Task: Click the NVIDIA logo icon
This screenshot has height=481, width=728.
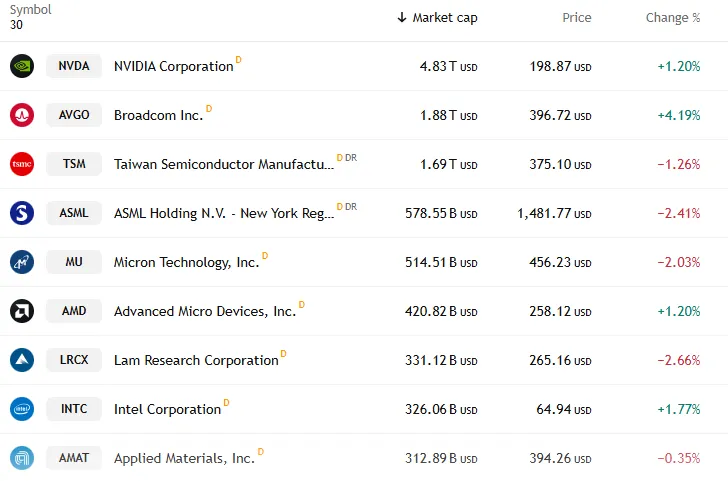Action: (x=22, y=66)
